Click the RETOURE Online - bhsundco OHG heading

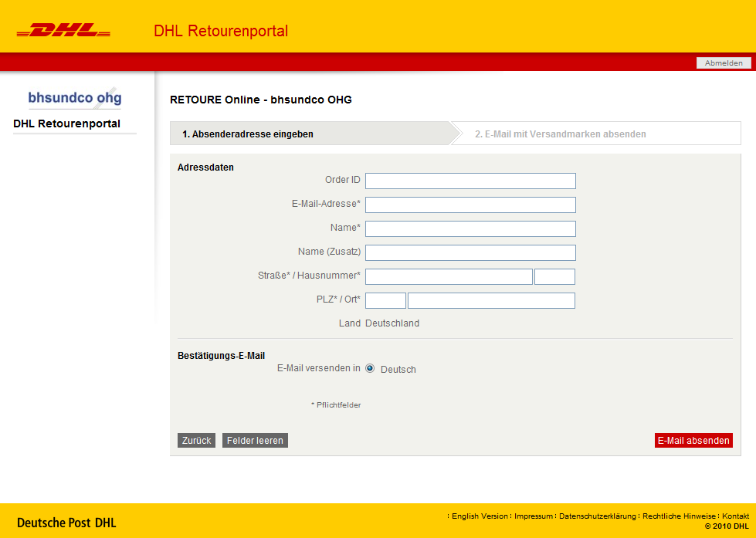(x=261, y=100)
